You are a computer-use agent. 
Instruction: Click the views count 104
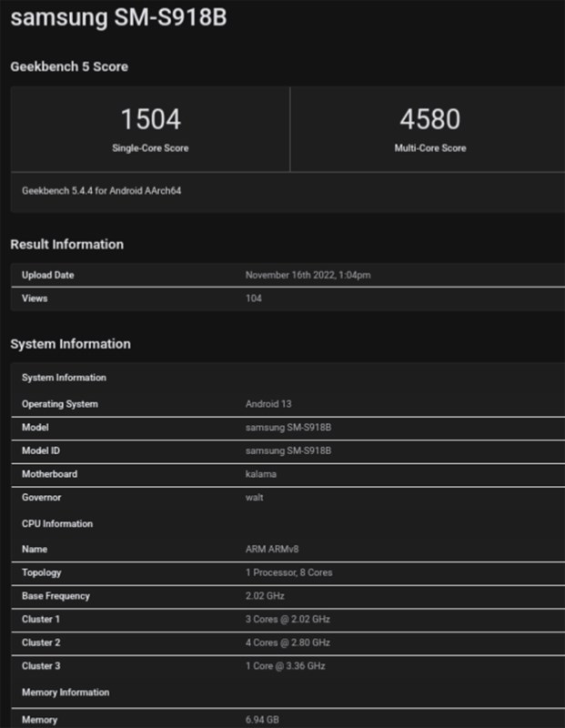click(x=254, y=298)
